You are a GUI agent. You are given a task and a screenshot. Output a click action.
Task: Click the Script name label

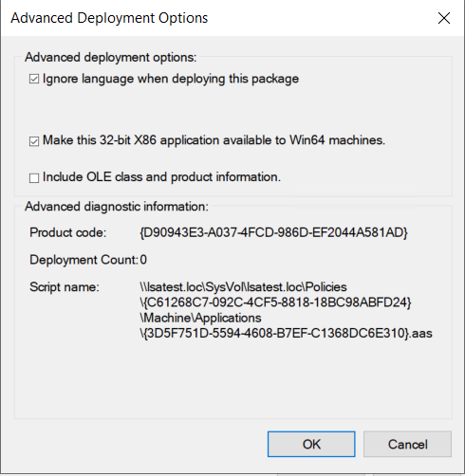pyautogui.click(x=65, y=287)
